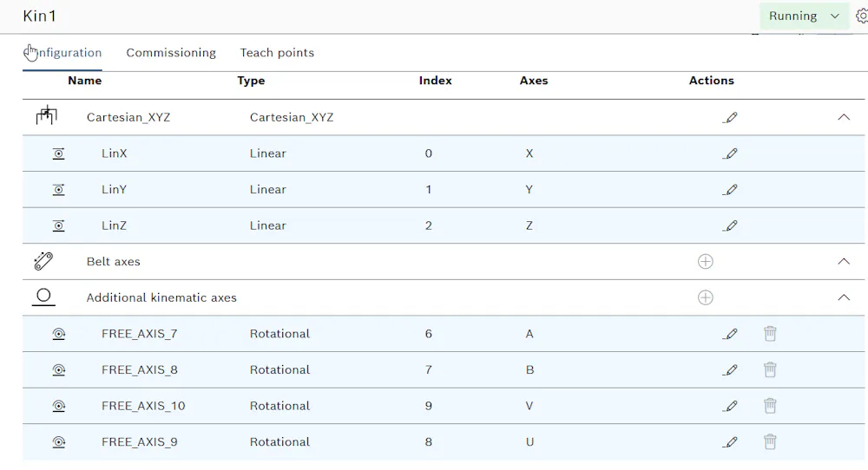Collapse the Additional kinematic axes section

844,297
